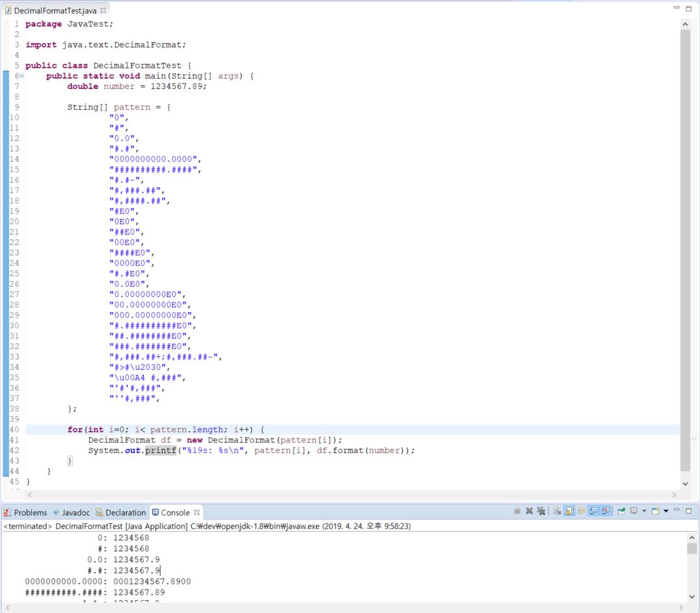Close the DecimalFormatTest.java editor tab

coord(103,10)
